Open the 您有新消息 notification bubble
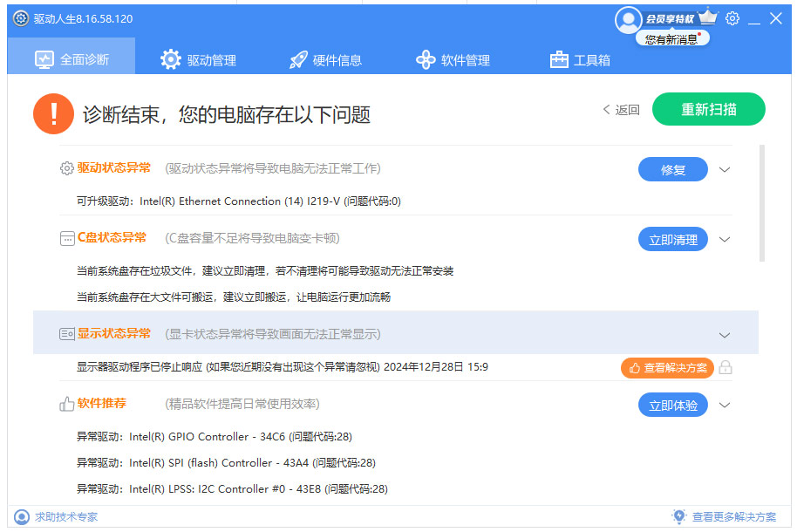This screenshot has width=797, height=532. click(671, 38)
